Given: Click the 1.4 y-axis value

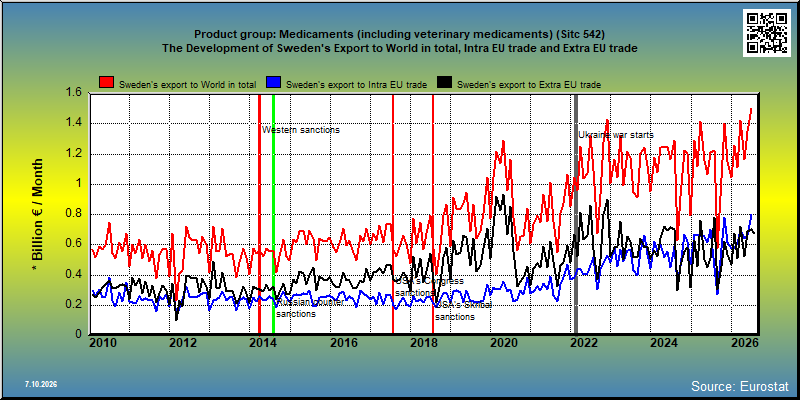Looking at the screenshot, I should coord(74,123).
